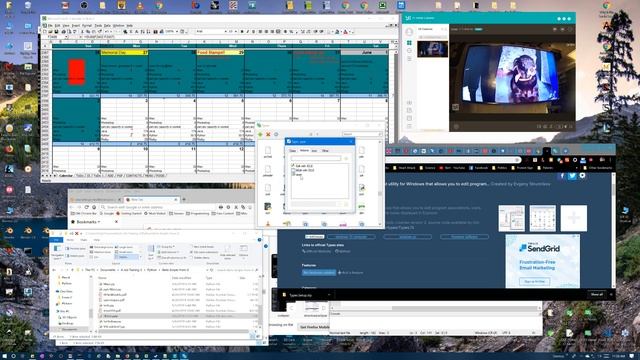Select the Calendar sheet tab in Excel

(66, 176)
